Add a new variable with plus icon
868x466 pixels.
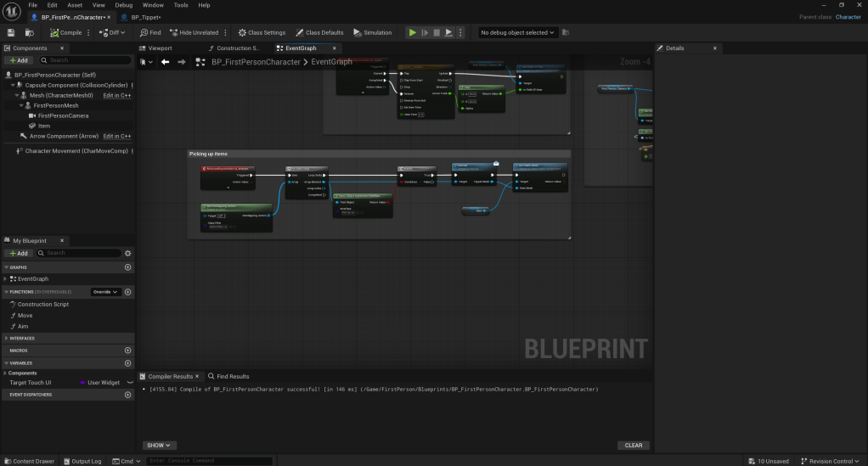(x=128, y=362)
